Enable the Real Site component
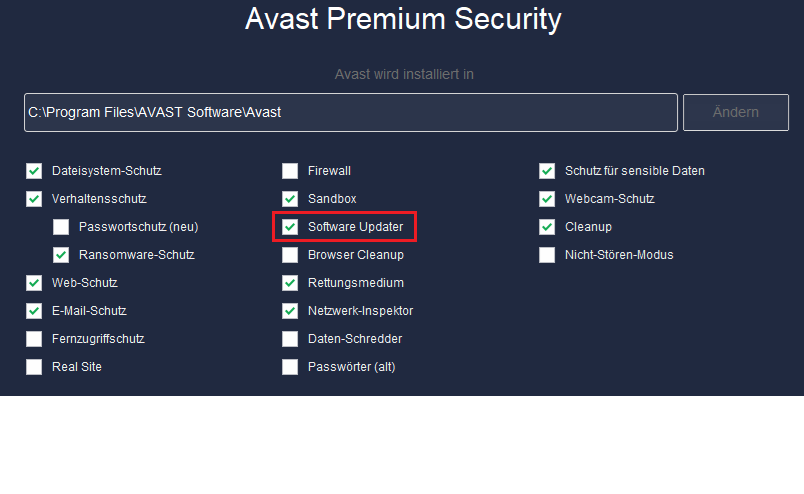Viewport: 804px width, 494px height. coord(35,367)
